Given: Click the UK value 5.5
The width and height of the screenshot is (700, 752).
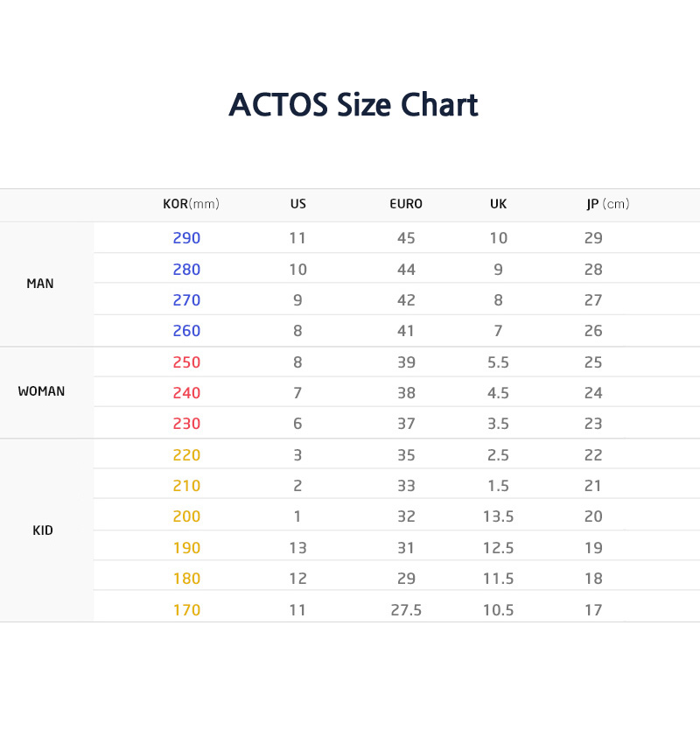Looking at the screenshot, I should click(x=498, y=362).
